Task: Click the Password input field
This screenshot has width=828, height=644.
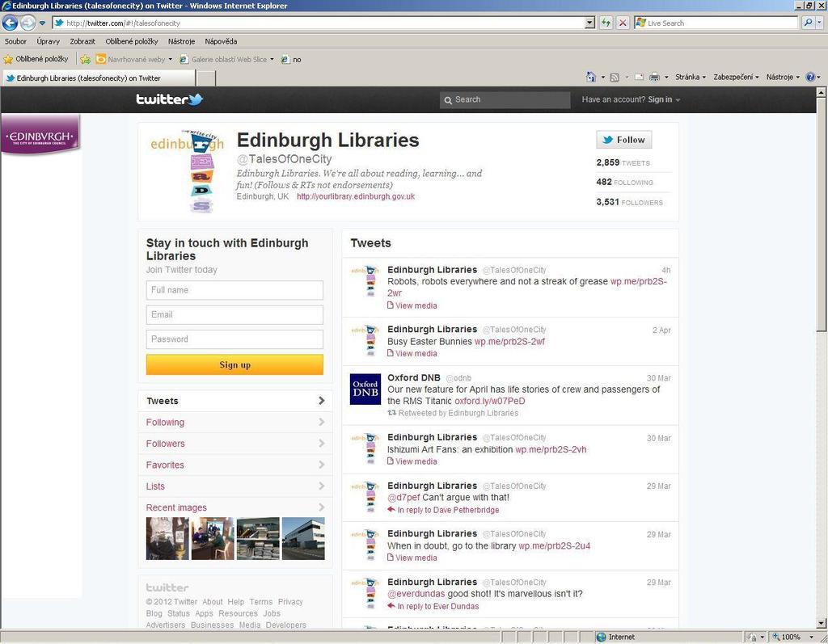Action: [234, 339]
